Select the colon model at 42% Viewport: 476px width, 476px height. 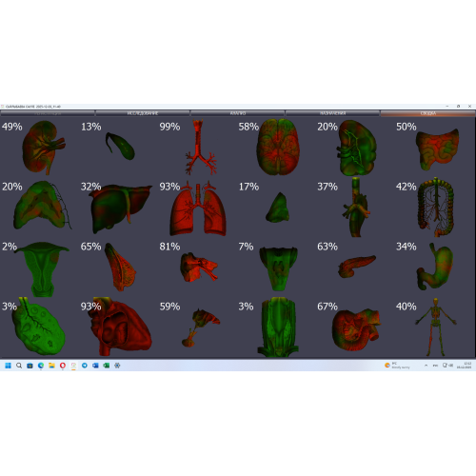point(436,208)
